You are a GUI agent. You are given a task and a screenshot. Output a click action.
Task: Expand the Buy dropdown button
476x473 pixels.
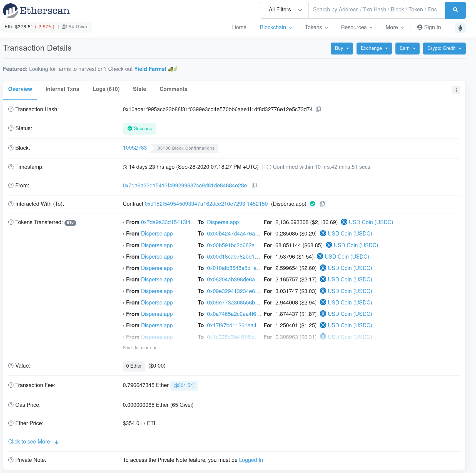click(x=342, y=48)
